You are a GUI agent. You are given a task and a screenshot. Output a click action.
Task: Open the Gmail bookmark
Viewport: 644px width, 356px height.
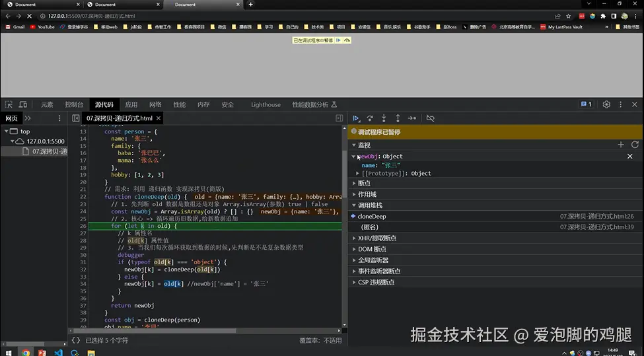[15, 27]
